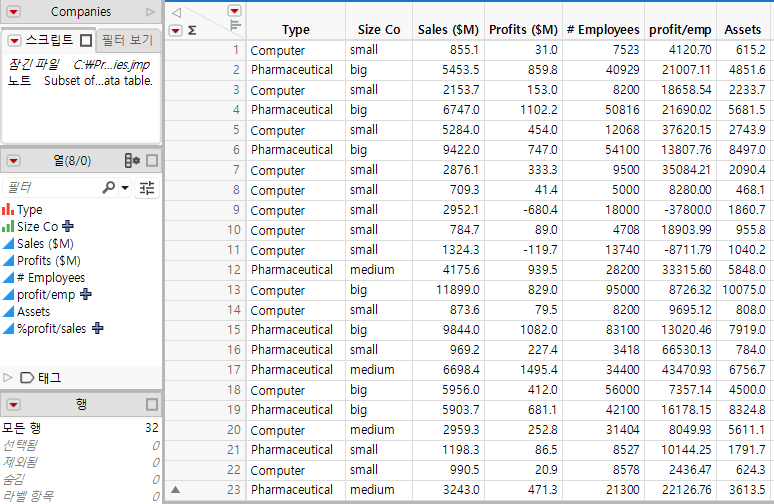Expand the Companies panel arrow on the right

[150, 12]
